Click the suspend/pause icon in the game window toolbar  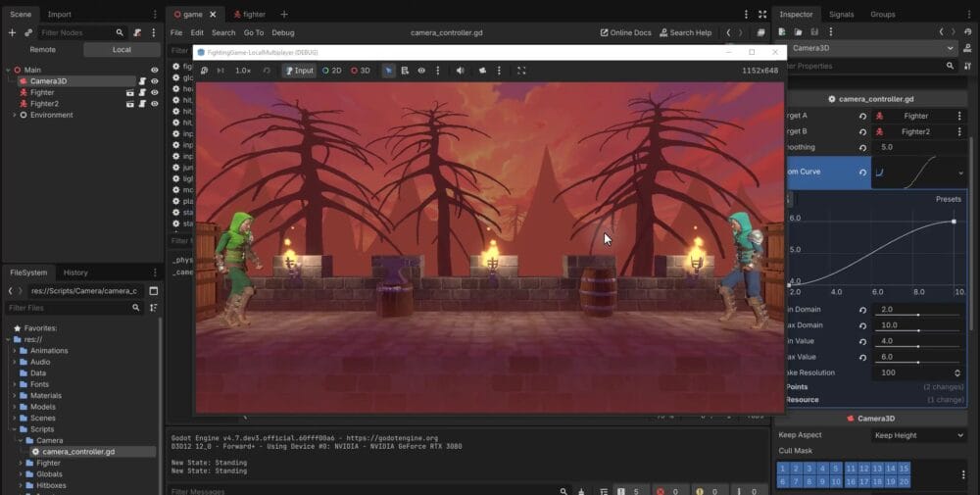(204, 71)
